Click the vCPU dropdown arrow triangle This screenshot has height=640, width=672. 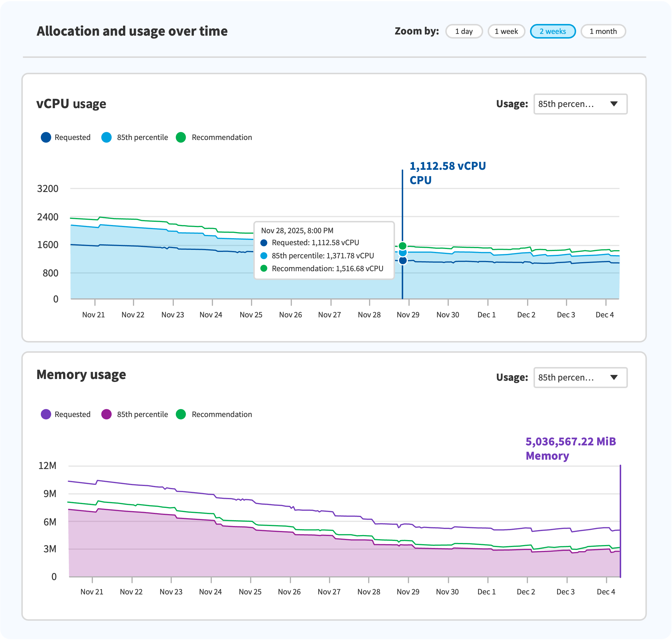[x=614, y=104]
